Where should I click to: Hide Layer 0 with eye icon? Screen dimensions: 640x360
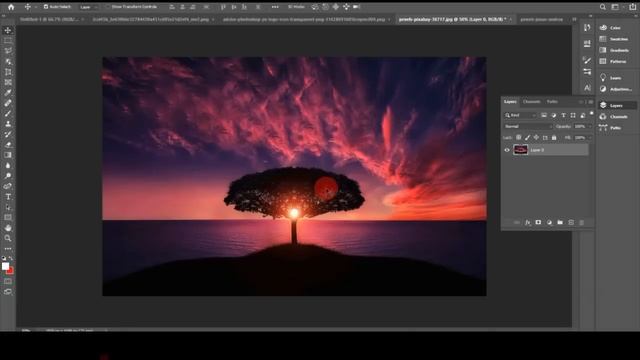(x=507, y=150)
